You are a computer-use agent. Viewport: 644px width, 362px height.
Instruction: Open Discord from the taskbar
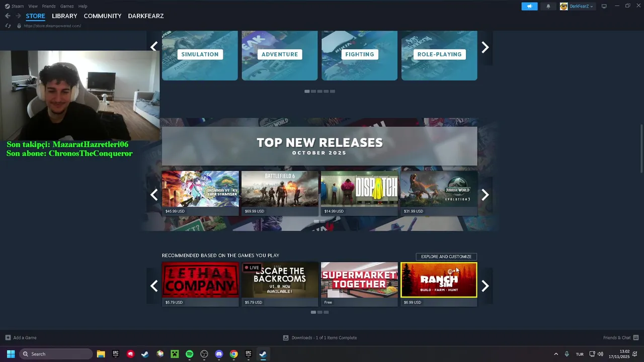point(219,354)
